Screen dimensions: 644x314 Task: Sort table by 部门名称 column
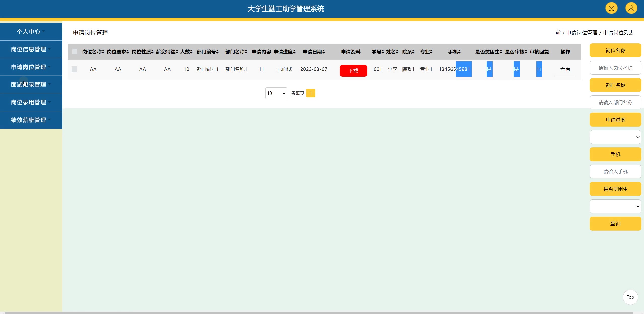pos(236,52)
